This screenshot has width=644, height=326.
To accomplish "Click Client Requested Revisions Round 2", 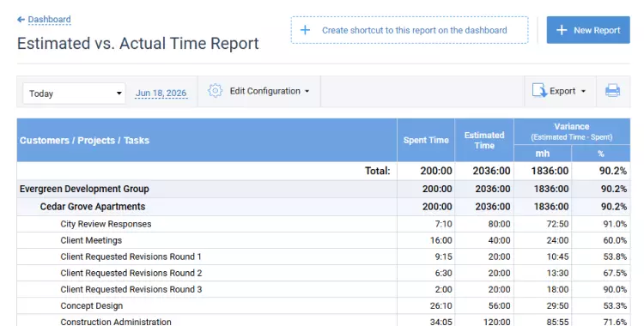I will tap(131, 273).
